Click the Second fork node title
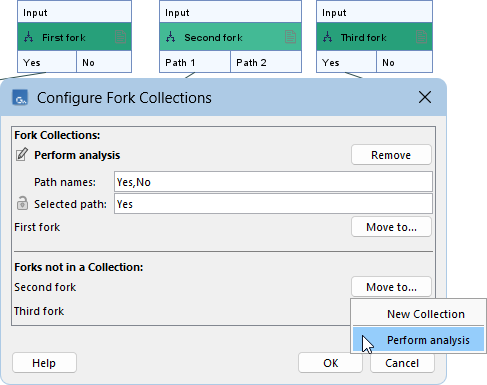The width and height of the screenshot is (487, 385). [x=213, y=37]
